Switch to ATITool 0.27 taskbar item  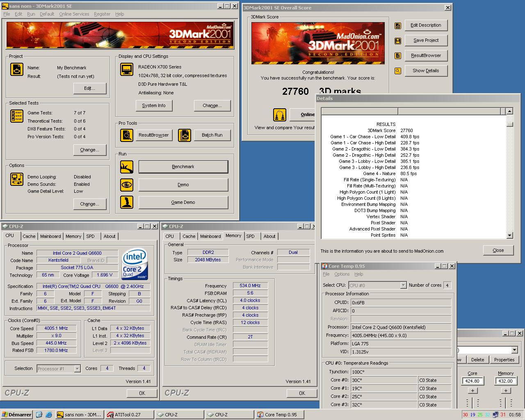click(129, 415)
